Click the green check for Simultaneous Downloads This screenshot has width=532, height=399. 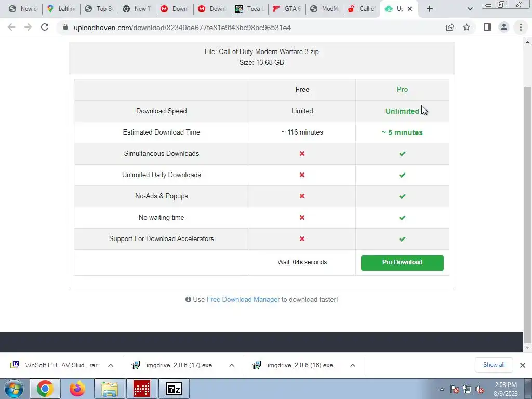(x=402, y=154)
